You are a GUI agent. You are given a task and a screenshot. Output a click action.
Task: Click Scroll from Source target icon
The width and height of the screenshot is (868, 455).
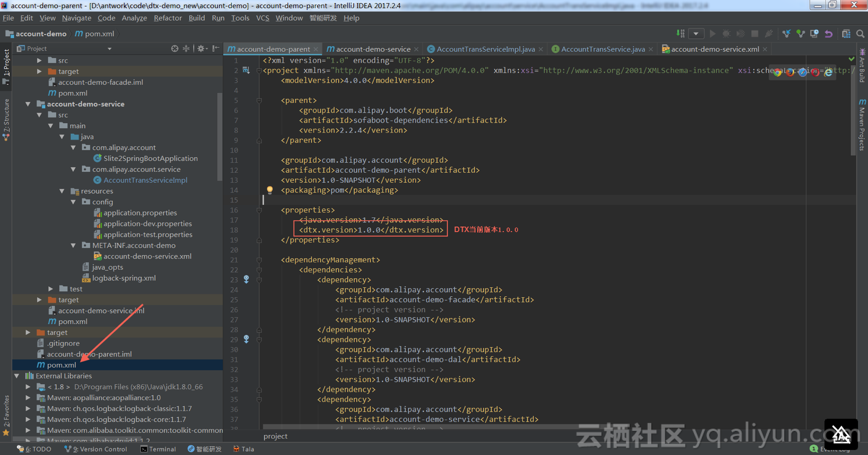point(175,48)
